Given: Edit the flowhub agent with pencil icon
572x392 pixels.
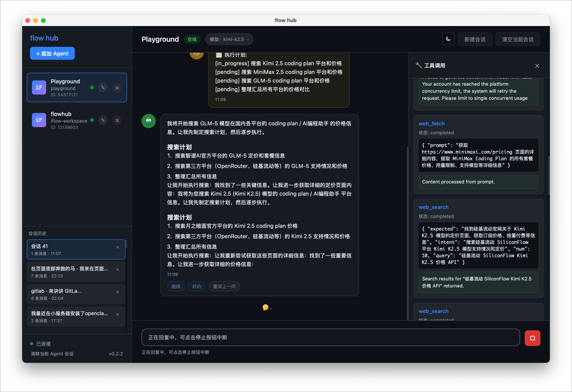Looking at the screenshot, I should pyautogui.click(x=103, y=120).
